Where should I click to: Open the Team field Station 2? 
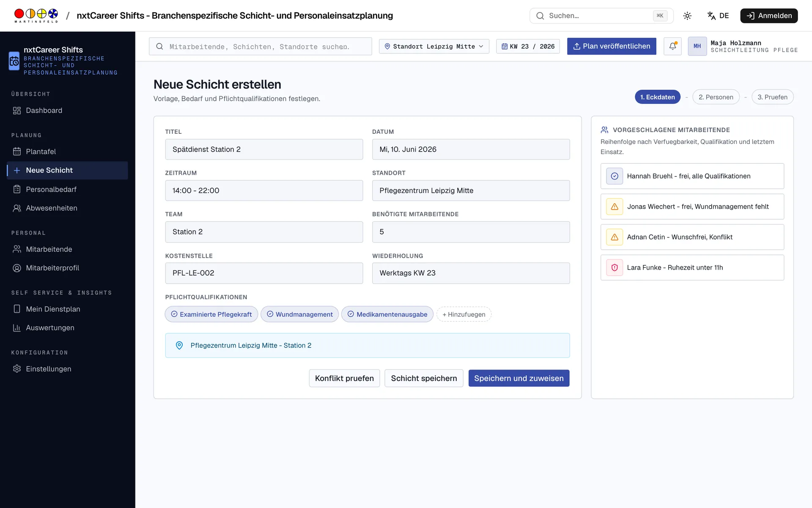tap(264, 232)
